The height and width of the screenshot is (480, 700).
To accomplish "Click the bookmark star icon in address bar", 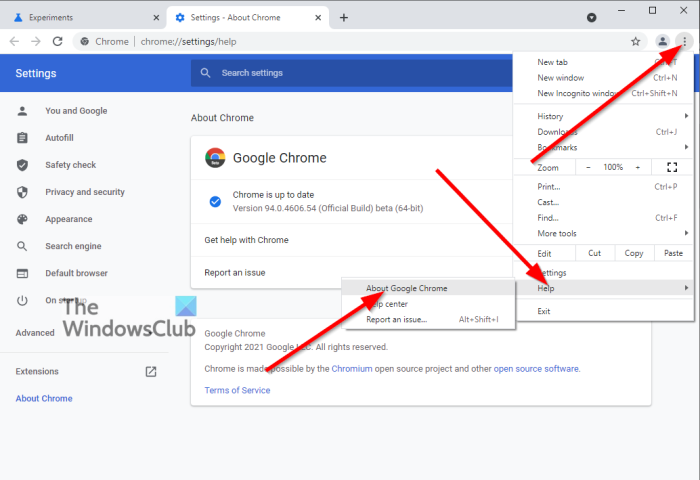I will pos(635,41).
